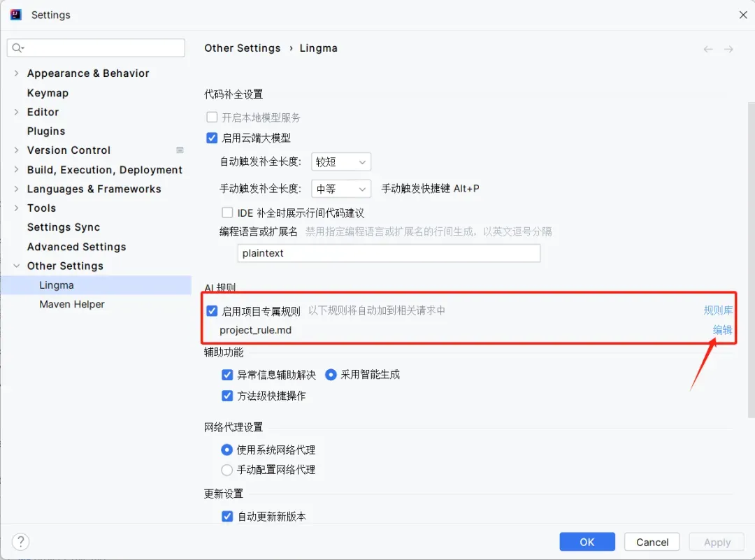Click the search magnifier icon in settings
The image size is (755, 560).
(x=17, y=48)
